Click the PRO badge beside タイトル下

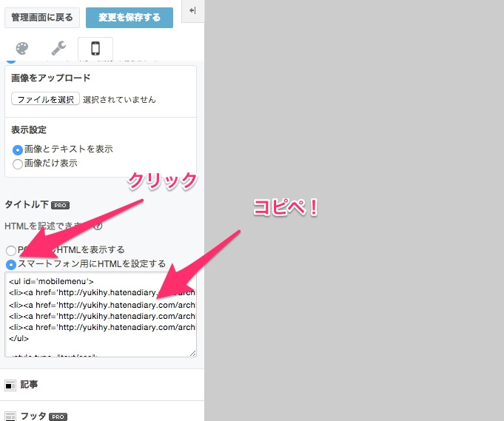pos(60,205)
